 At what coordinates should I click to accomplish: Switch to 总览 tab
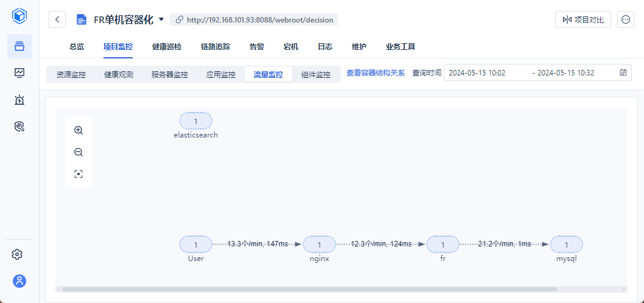(x=77, y=46)
